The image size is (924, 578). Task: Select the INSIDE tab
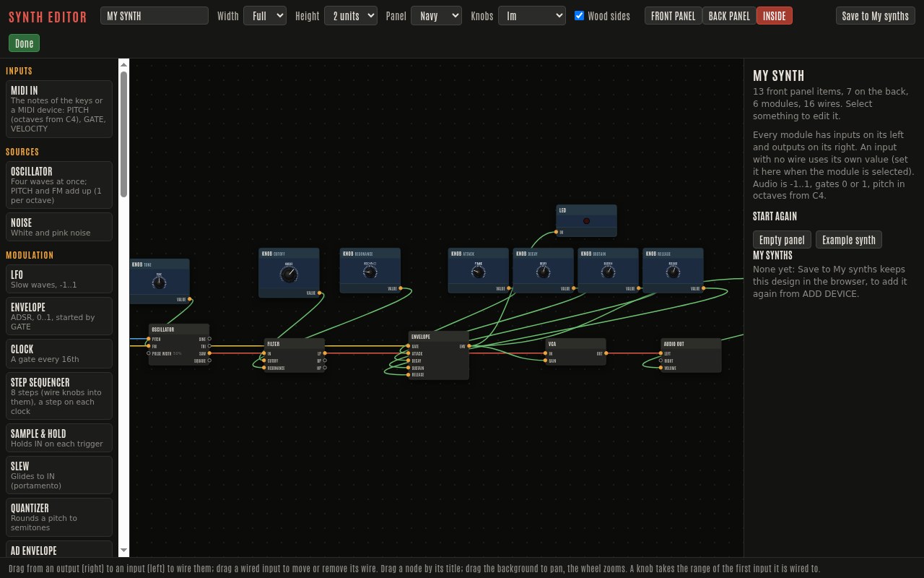[x=775, y=15]
